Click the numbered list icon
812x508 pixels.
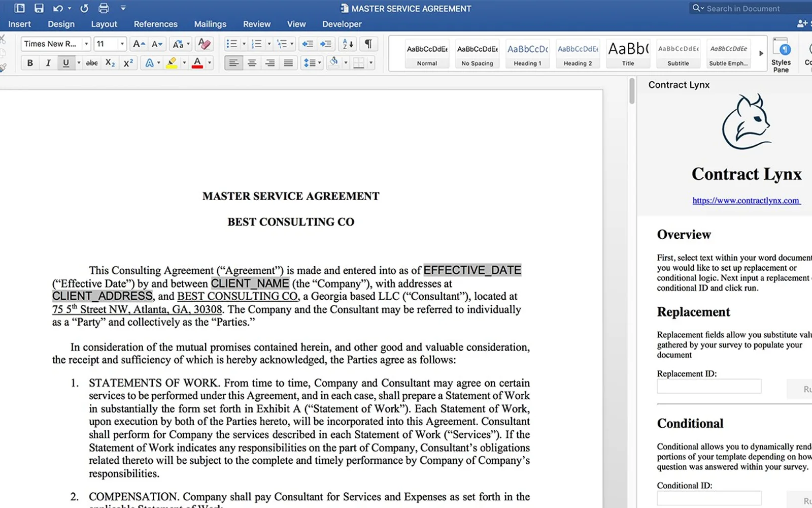(x=257, y=44)
